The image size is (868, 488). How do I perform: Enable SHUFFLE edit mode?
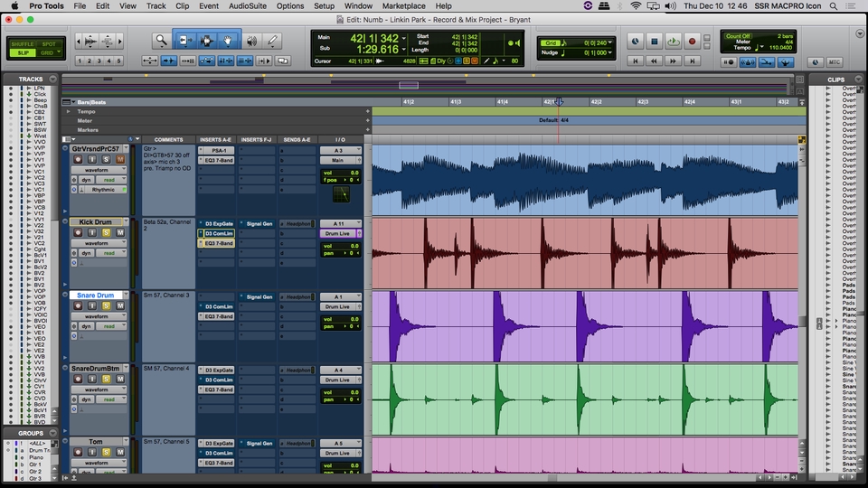[x=22, y=43]
